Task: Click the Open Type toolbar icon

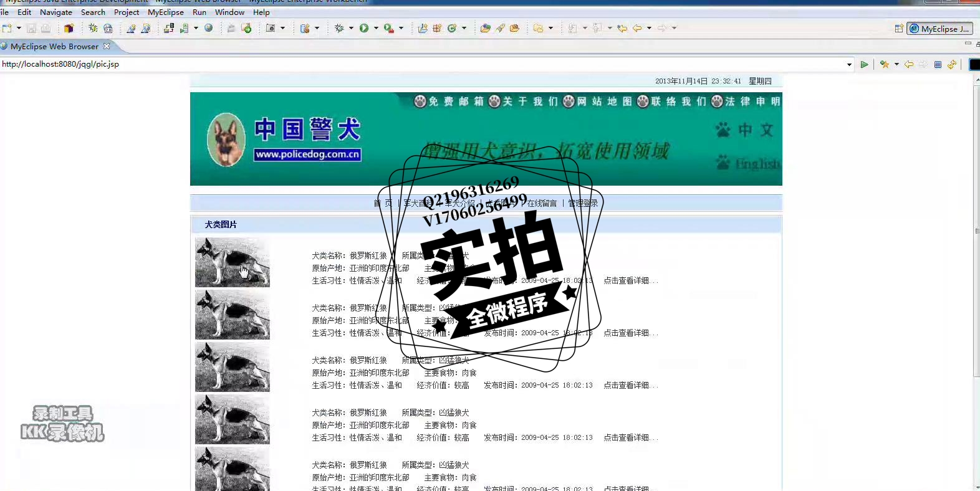Action: (x=485, y=28)
